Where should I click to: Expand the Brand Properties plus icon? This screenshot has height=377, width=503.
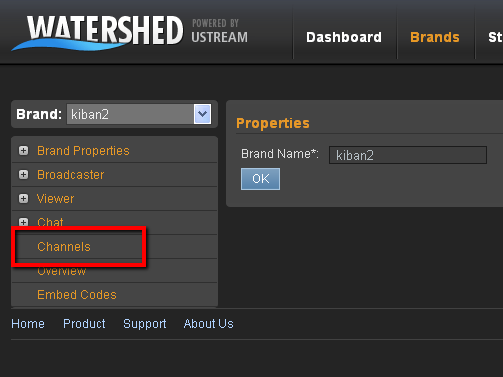tap(23, 151)
